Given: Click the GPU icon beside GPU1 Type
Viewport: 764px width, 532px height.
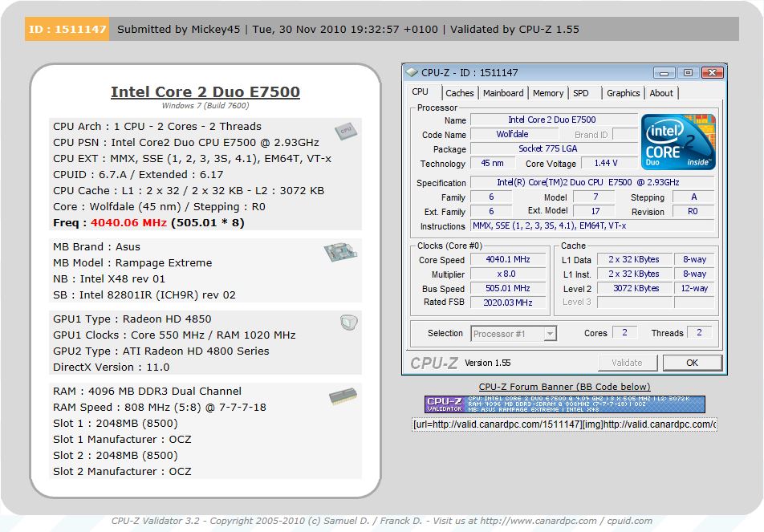Looking at the screenshot, I should [349, 322].
